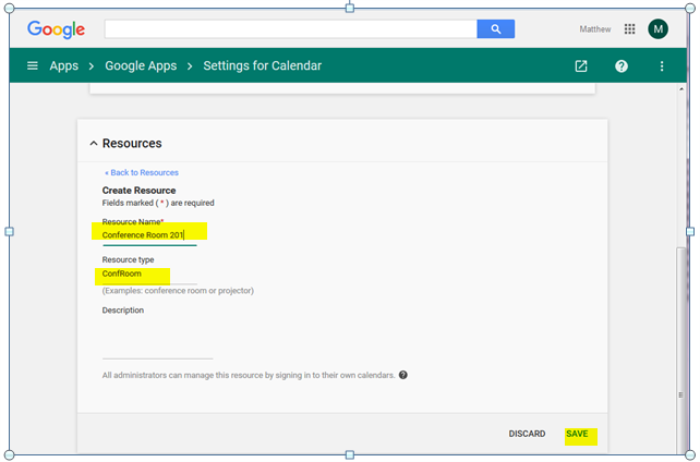Viewport: 700px width, 462px height.
Task: Select Settings for Calendar breadcrumb
Action: click(262, 66)
